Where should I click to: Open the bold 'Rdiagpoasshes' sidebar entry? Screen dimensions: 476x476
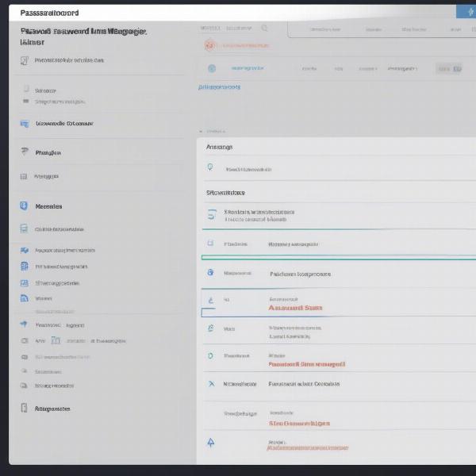click(x=52, y=409)
